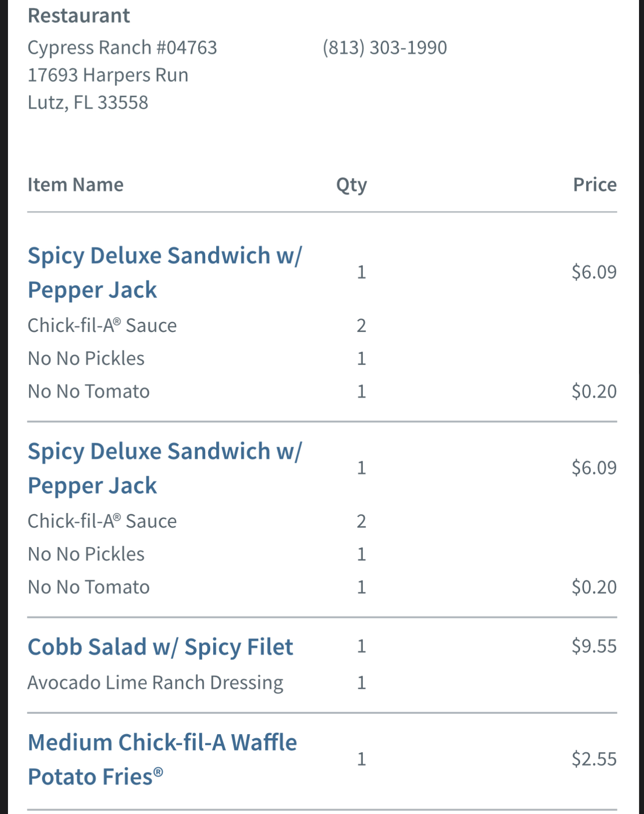Image resolution: width=644 pixels, height=814 pixels.
Task: Click the Cypress Ranch #04763 restaurant name
Action: 122,48
